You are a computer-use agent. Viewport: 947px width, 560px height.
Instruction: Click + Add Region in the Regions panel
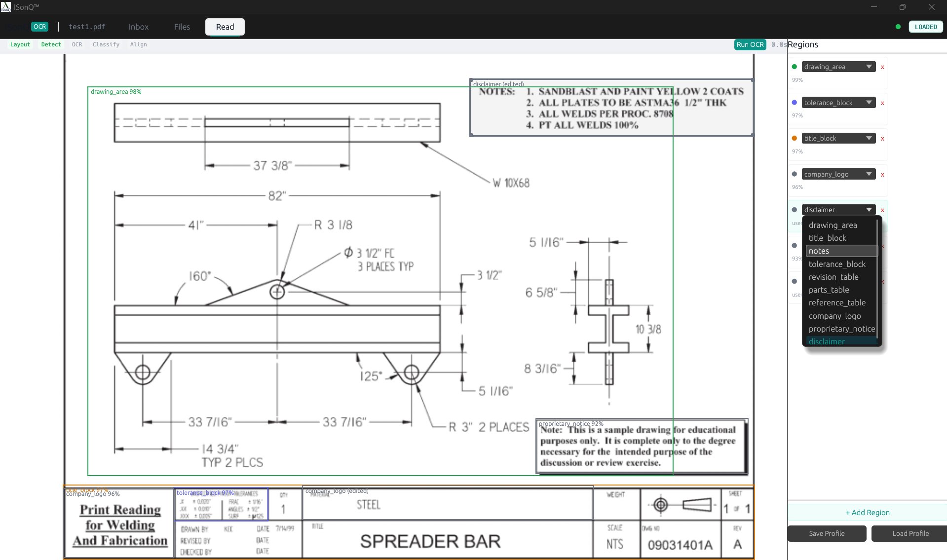[867, 513]
